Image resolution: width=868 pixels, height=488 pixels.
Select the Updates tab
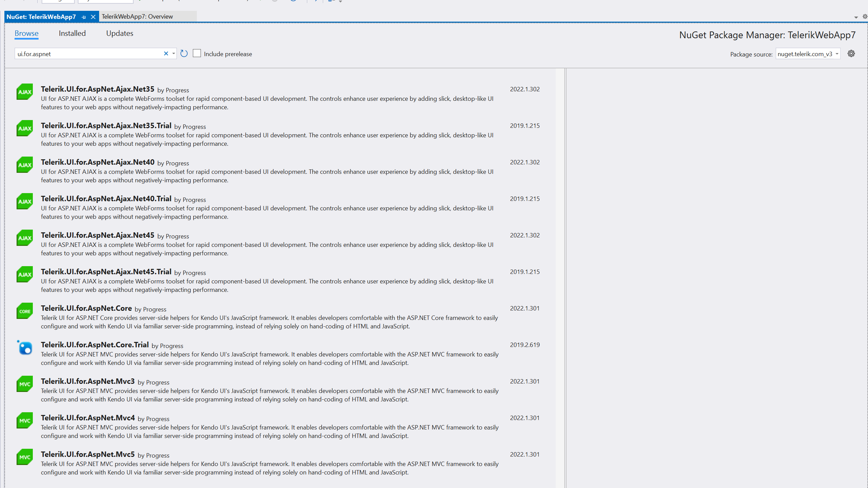[119, 33]
